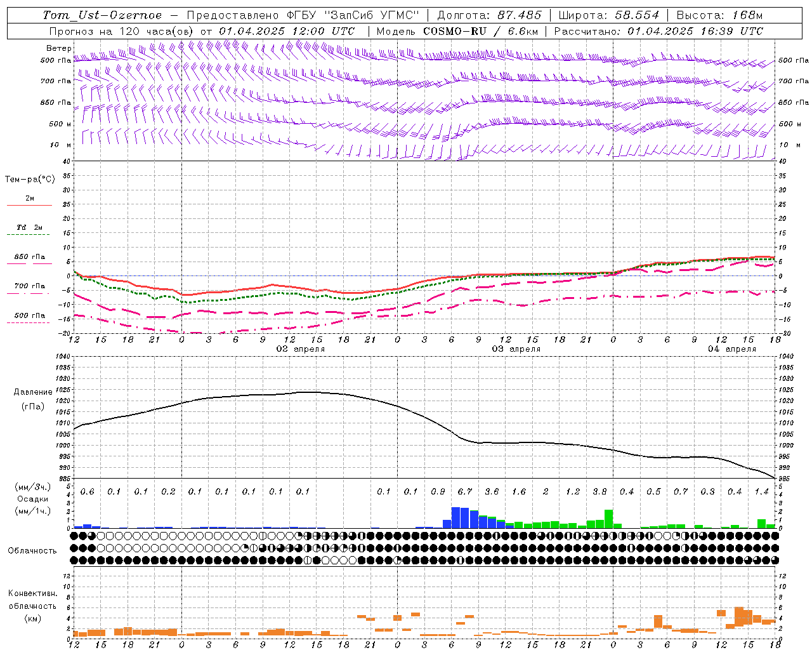Click the 0.2 precipitation value
This screenshot has width=812, height=650.
[168, 492]
